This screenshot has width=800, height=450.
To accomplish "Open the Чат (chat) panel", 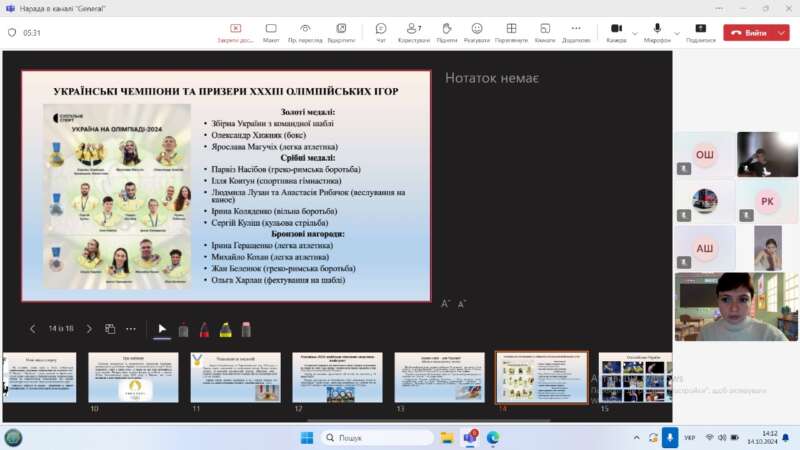I will click(x=381, y=32).
